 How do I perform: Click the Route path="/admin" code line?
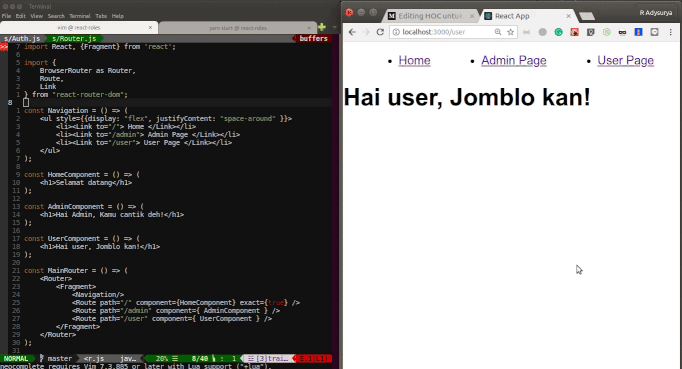coord(176,311)
